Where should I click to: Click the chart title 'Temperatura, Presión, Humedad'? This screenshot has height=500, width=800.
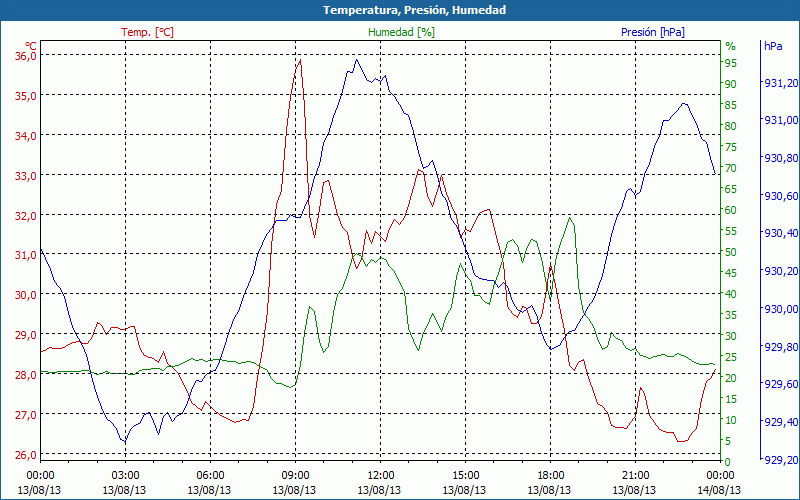point(414,10)
